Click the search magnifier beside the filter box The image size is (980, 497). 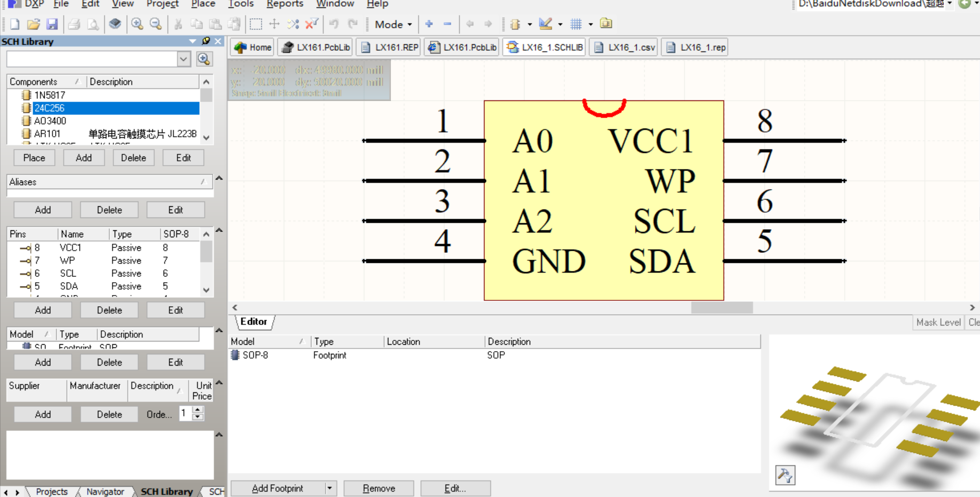[204, 59]
